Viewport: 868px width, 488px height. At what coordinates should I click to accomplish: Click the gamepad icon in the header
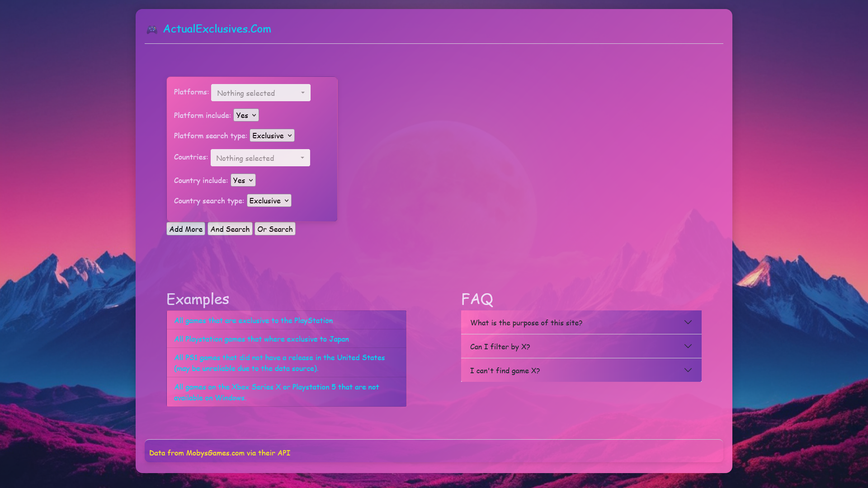(152, 29)
